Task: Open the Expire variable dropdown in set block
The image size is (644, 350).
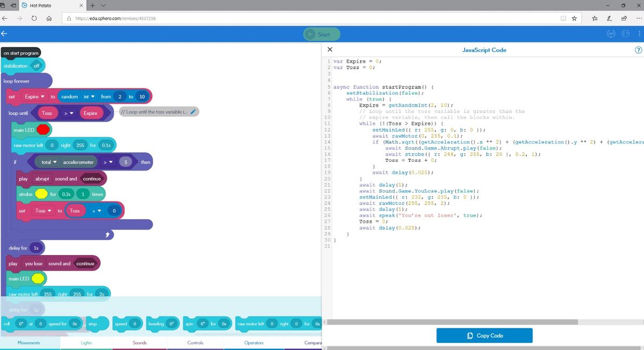Action: [34, 97]
